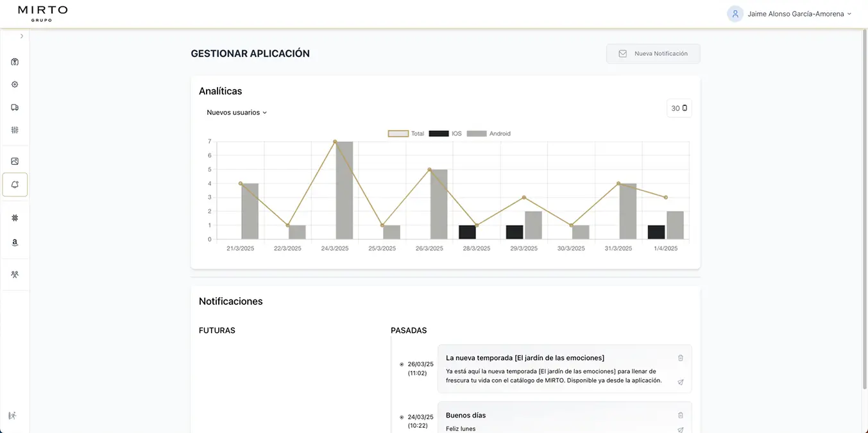Click the Notificaciones section heading
This screenshot has width=868, height=433.
[x=231, y=301]
